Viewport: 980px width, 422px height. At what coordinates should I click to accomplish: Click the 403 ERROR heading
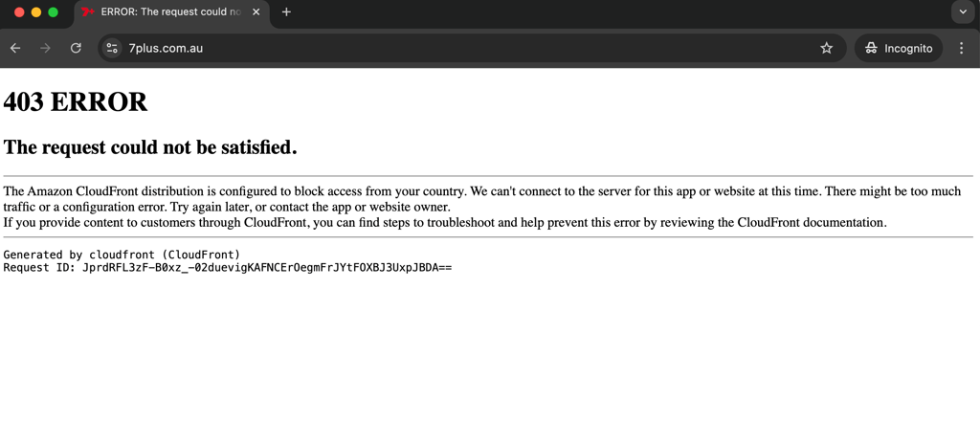click(75, 101)
